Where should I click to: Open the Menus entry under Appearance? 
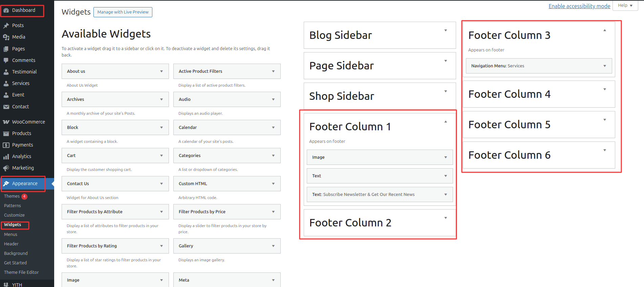point(10,234)
